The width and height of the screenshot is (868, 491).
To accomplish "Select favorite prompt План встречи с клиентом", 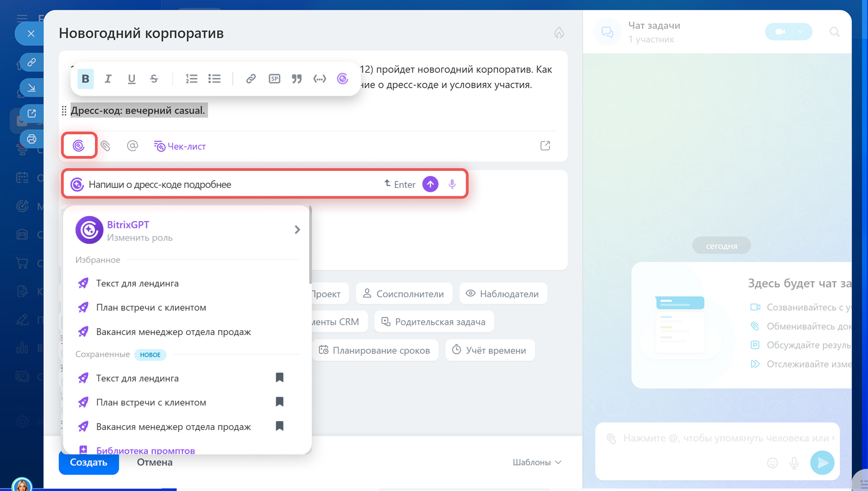I will coord(151,307).
